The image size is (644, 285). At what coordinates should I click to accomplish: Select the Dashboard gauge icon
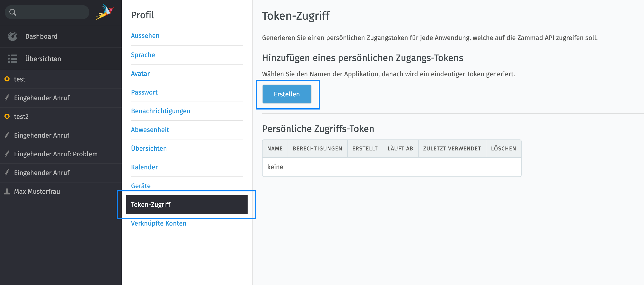(x=13, y=36)
